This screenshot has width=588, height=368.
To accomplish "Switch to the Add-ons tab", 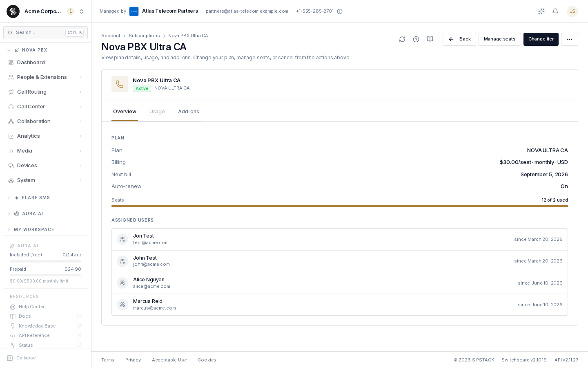I will tap(189, 112).
